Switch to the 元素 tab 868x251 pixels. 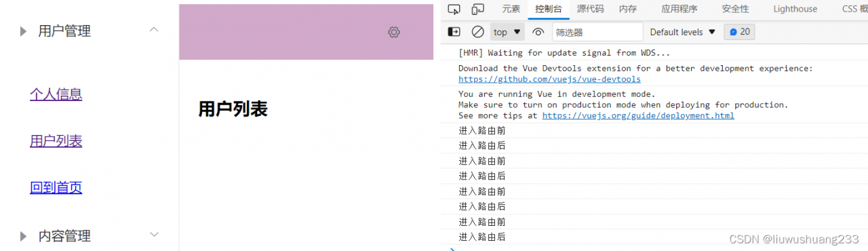click(x=511, y=9)
